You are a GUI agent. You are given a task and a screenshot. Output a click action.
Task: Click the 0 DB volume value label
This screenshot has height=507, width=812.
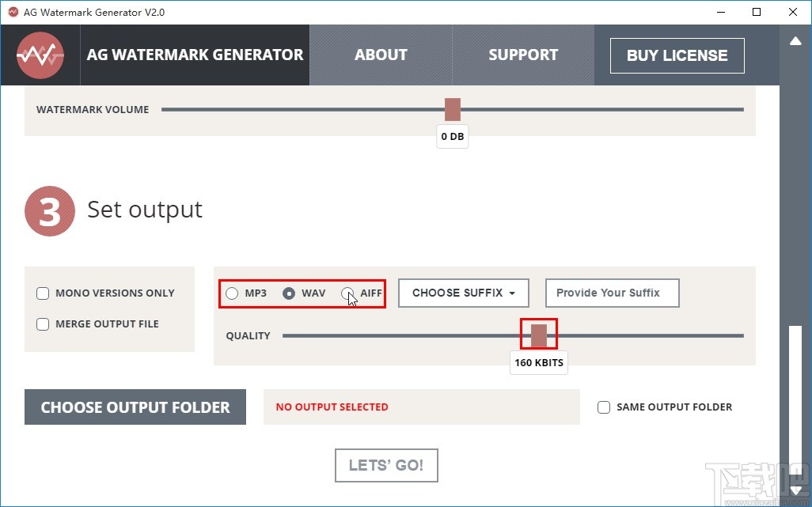coord(453,137)
